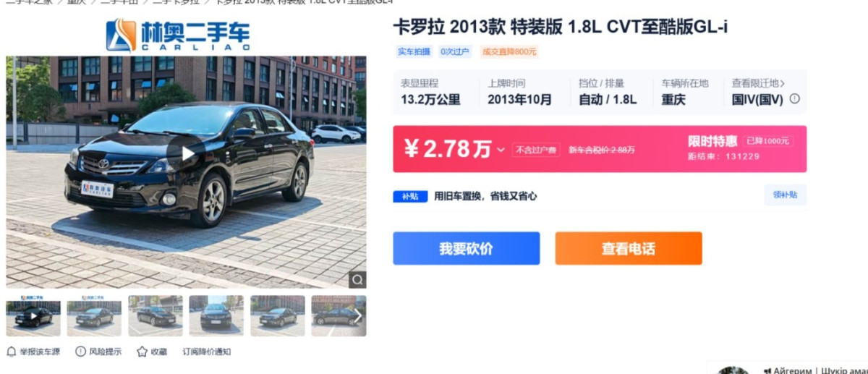Click the info icon beside 国IV(国V)
The width and height of the screenshot is (868, 374).
pos(794,99)
